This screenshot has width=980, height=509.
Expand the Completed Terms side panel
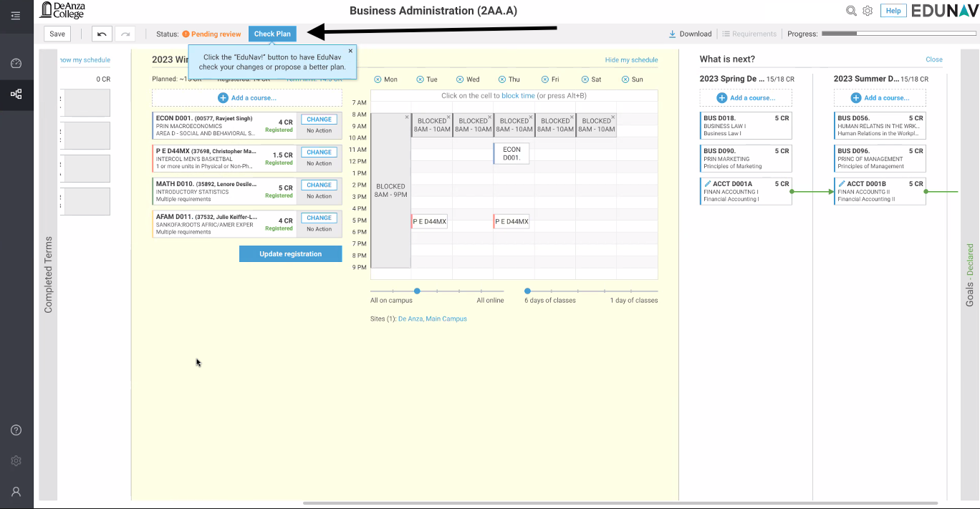48,275
